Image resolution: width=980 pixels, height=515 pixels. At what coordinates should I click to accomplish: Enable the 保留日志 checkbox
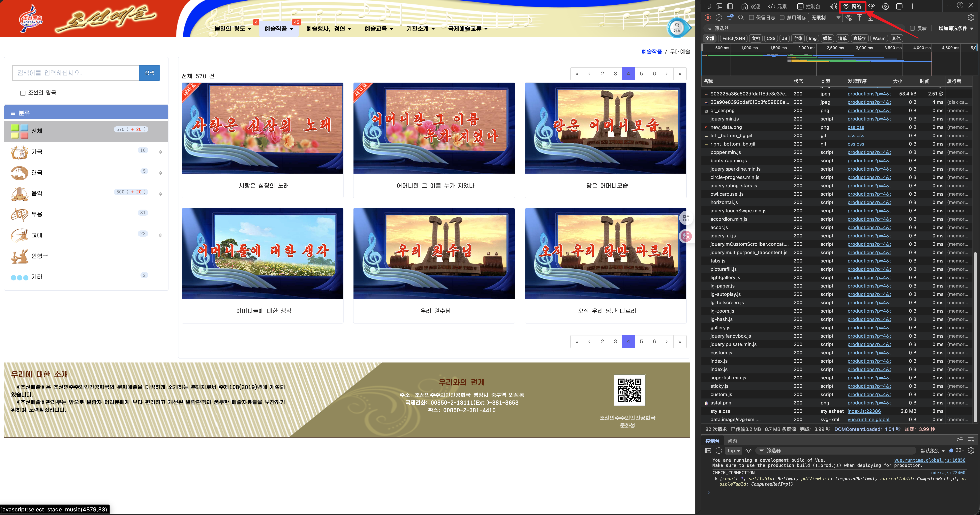pyautogui.click(x=751, y=17)
